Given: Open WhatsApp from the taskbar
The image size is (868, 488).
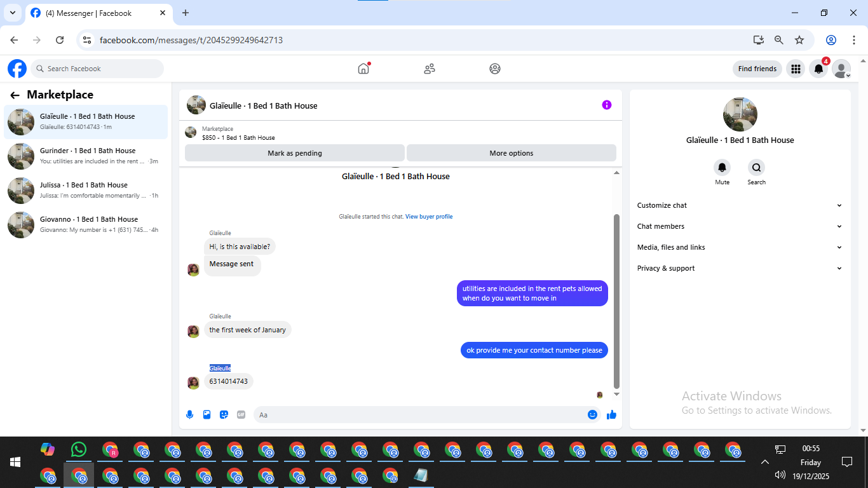Looking at the screenshot, I should (x=79, y=449).
